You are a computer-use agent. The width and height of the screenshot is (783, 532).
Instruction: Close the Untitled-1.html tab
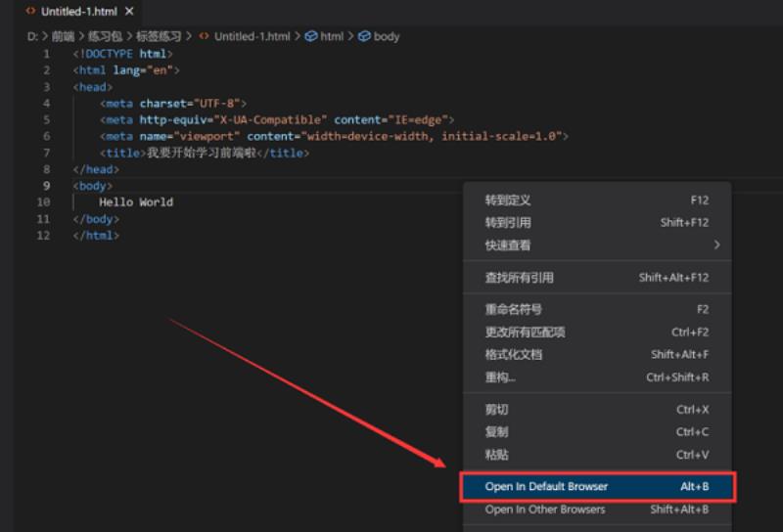coord(129,11)
